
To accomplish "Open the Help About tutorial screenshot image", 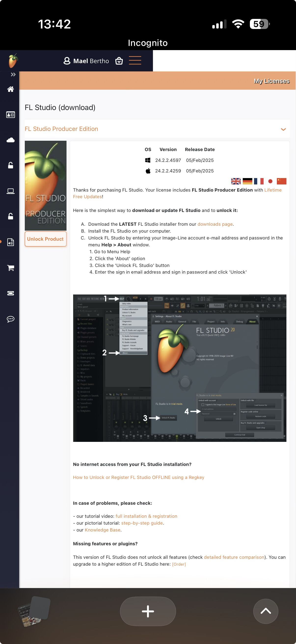I will tap(180, 368).
